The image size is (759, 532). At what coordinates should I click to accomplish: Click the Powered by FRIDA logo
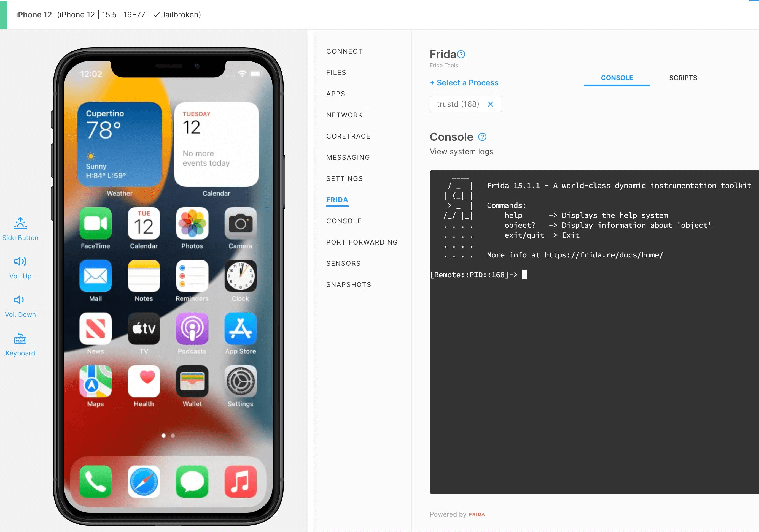(477, 514)
